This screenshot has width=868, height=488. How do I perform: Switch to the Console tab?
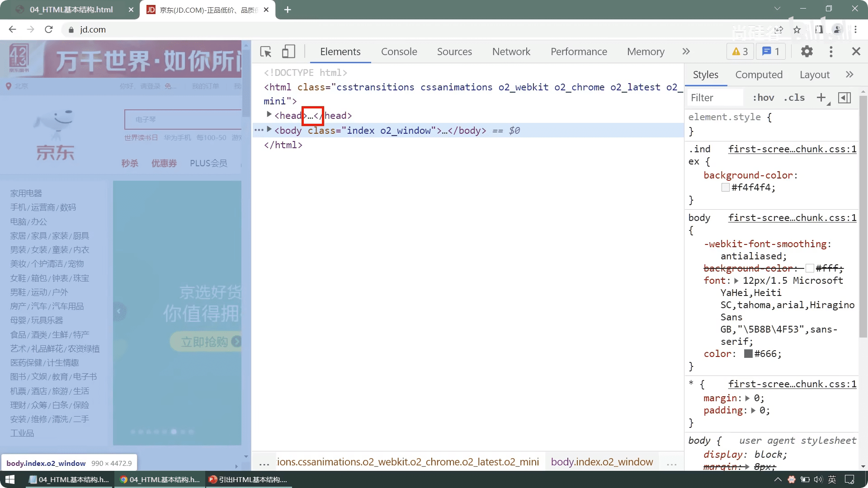(x=399, y=52)
